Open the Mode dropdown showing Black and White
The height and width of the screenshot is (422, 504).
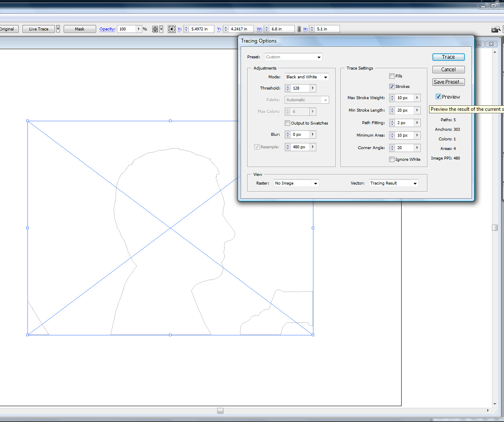point(307,77)
